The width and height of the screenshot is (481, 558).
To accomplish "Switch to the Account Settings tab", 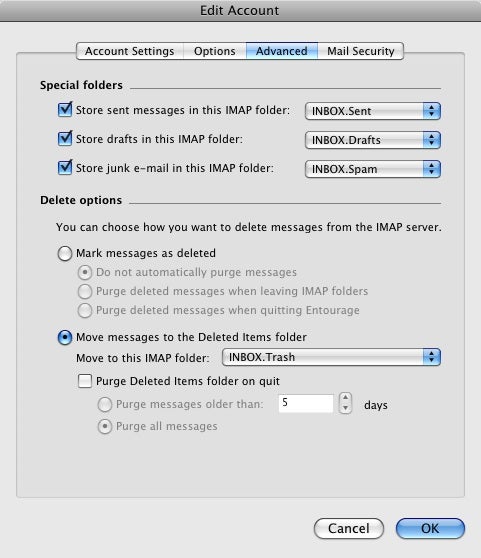I will [130, 51].
